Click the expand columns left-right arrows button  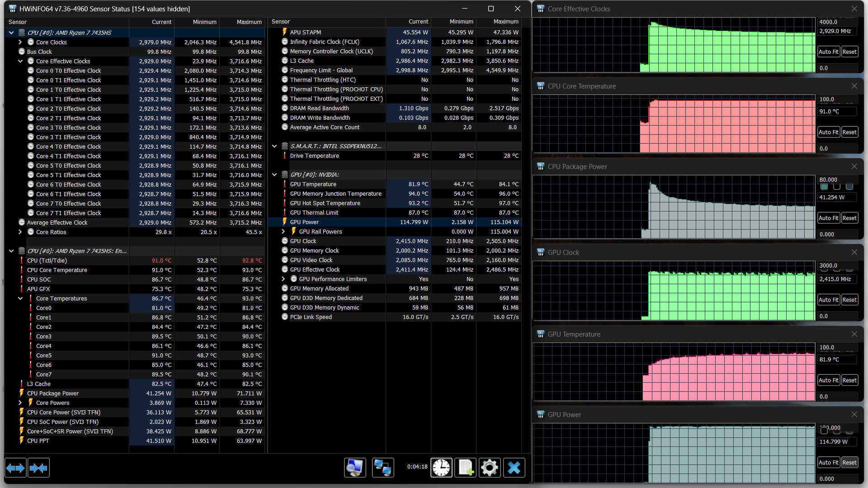tap(15, 468)
